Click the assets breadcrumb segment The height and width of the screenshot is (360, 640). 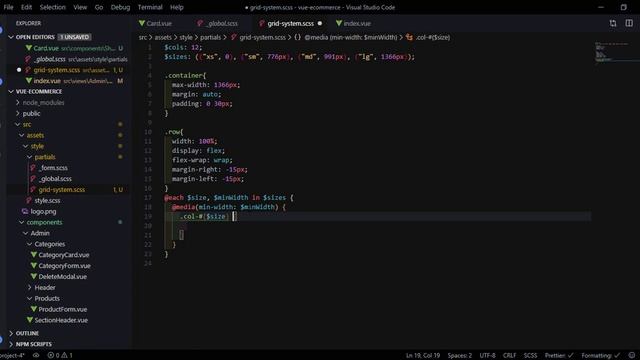[163, 38]
